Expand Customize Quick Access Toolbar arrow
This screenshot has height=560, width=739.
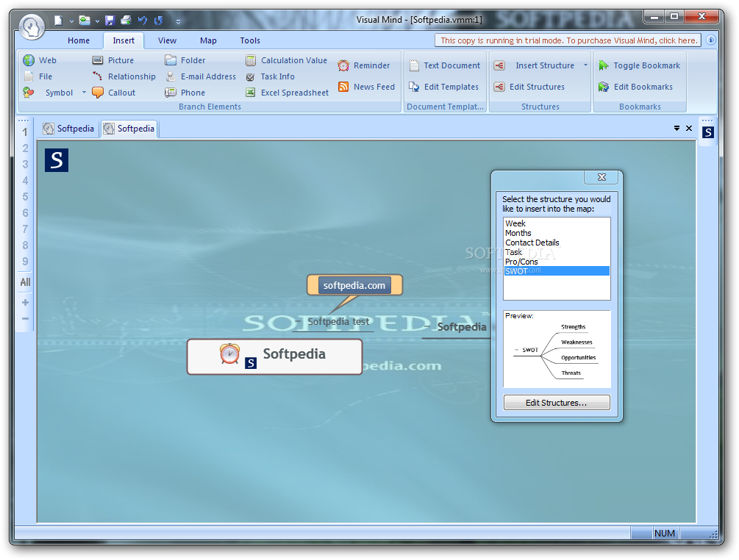(x=178, y=21)
